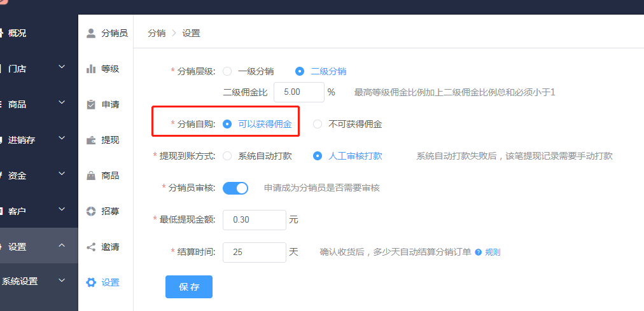Select 二级分销 radio option
This screenshot has width=644, height=311.
point(300,71)
